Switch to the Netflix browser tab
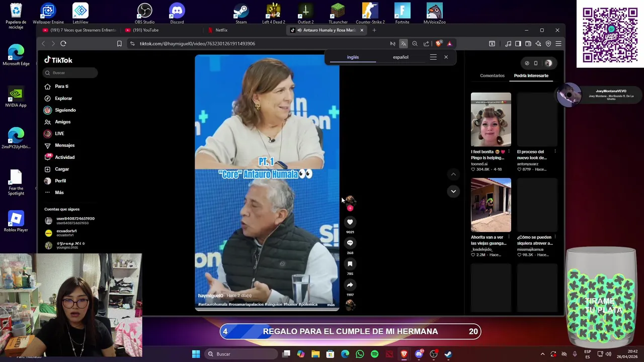Screen dimensions: 644x362 [x=221, y=30]
